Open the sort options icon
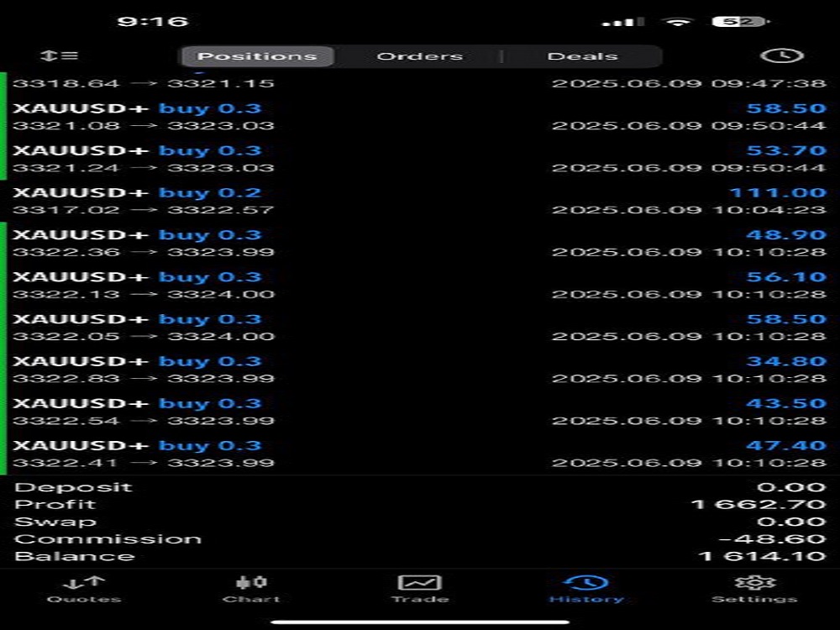 click(59, 55)
